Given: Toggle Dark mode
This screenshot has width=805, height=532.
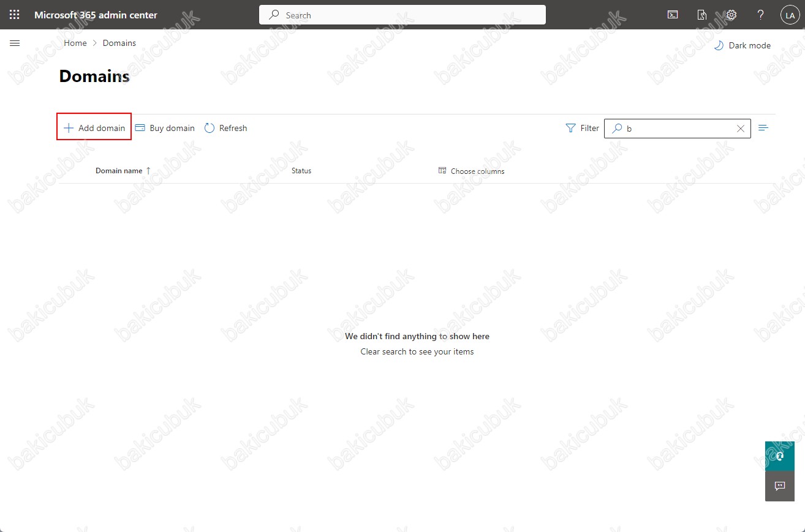Looking at the screenshot, I should click(x=743, y=45).
